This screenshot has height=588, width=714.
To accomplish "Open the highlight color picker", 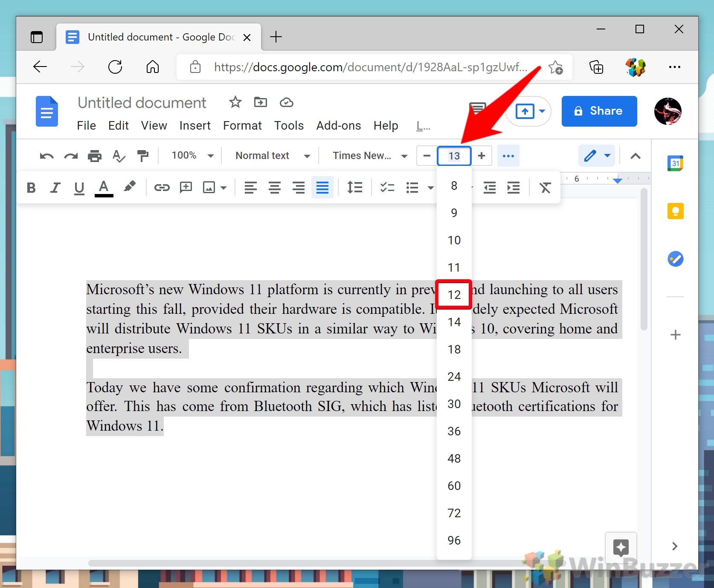I will click(129, 187).
